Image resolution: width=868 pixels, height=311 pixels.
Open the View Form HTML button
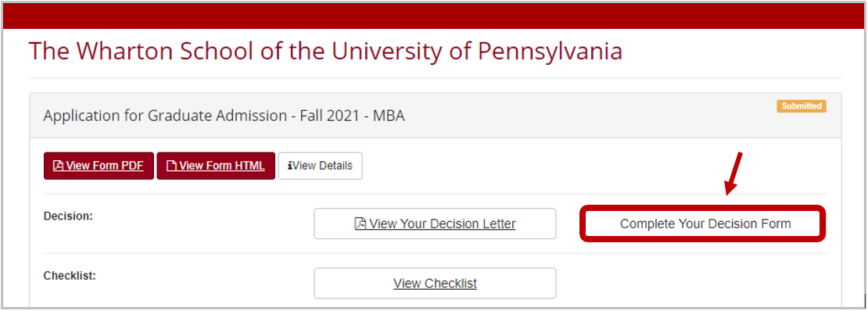[x=216, y=166]
